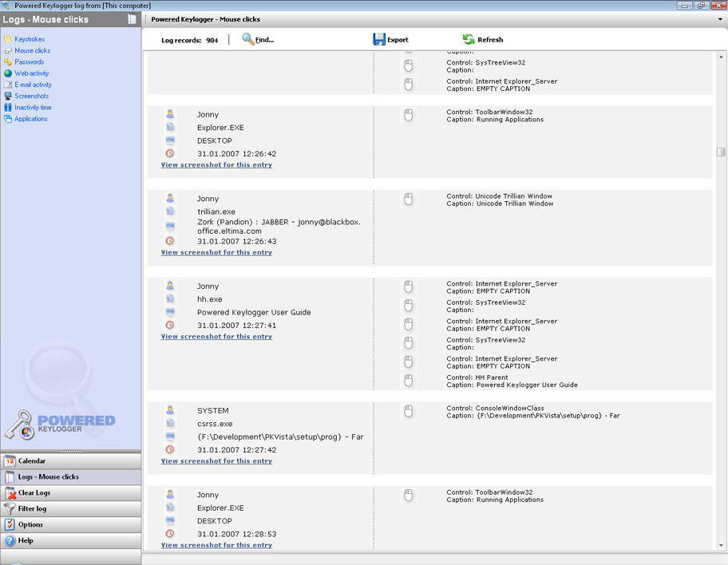Click the Calendar icon
728x565 pixels.
pyautogui.click(x=10, y=461)
